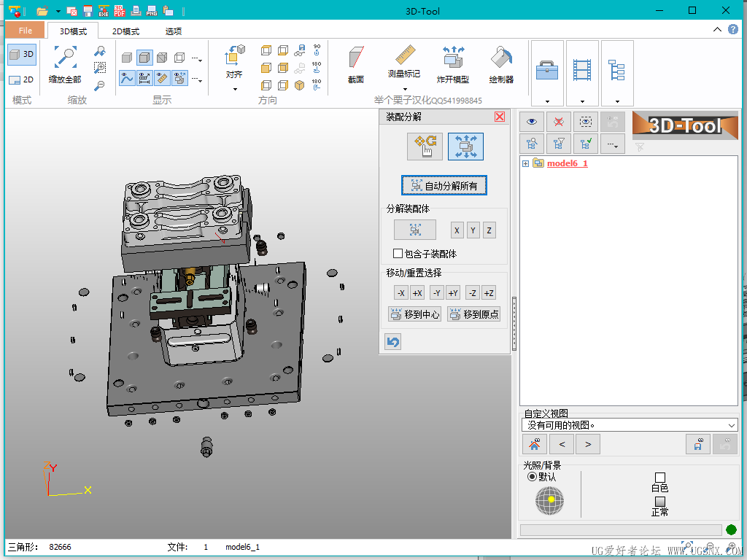
Task: Open the 没有可用的视图 custom view dropdown
Action: click(630, 425)
